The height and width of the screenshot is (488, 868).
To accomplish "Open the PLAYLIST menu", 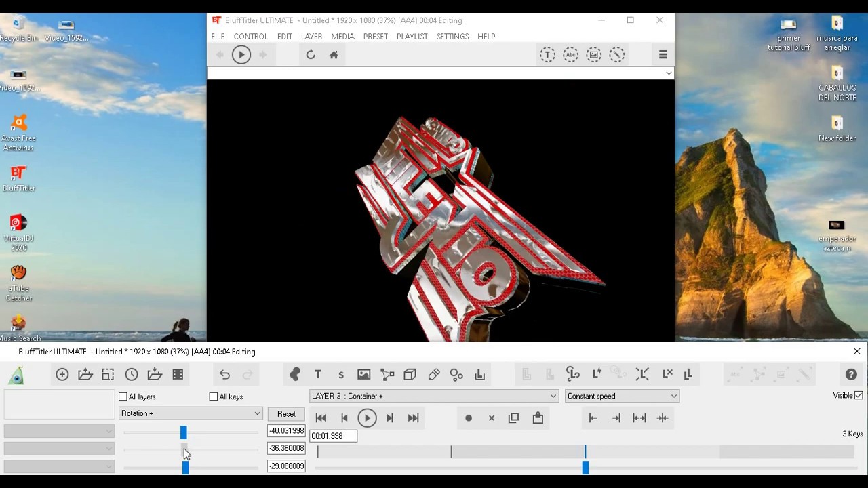I will tap(412, 37).
